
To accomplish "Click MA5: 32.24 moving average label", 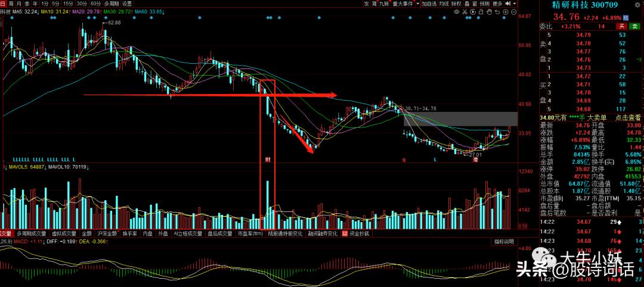I will [25, 11].
